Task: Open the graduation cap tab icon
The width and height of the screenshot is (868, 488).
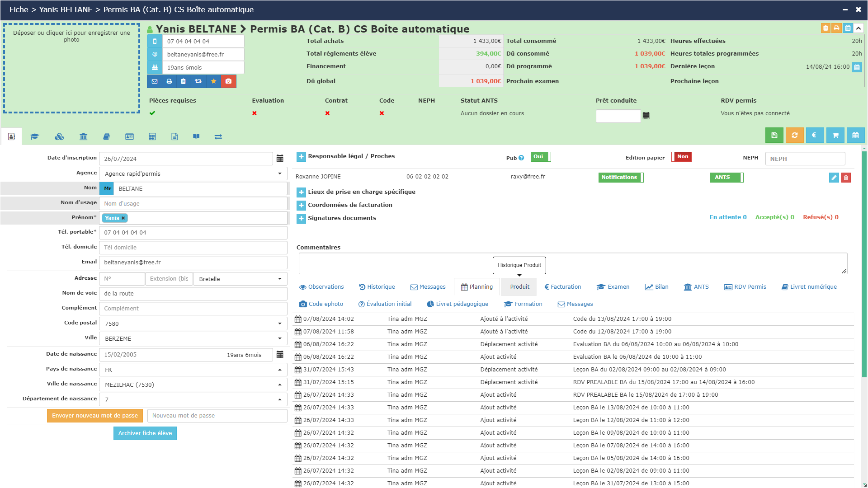Action: [35, 136]
